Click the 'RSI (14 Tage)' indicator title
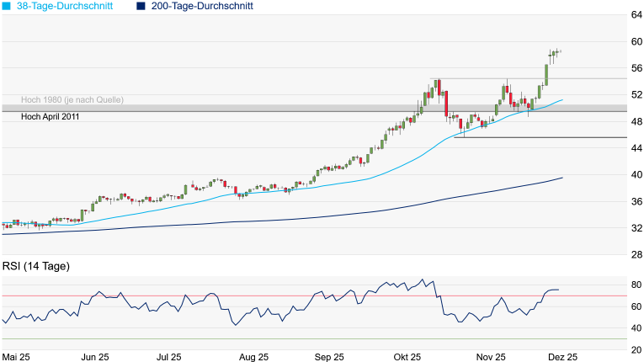Screen dimensions: 644x362 pyautogui.click(x=36, y=266)
